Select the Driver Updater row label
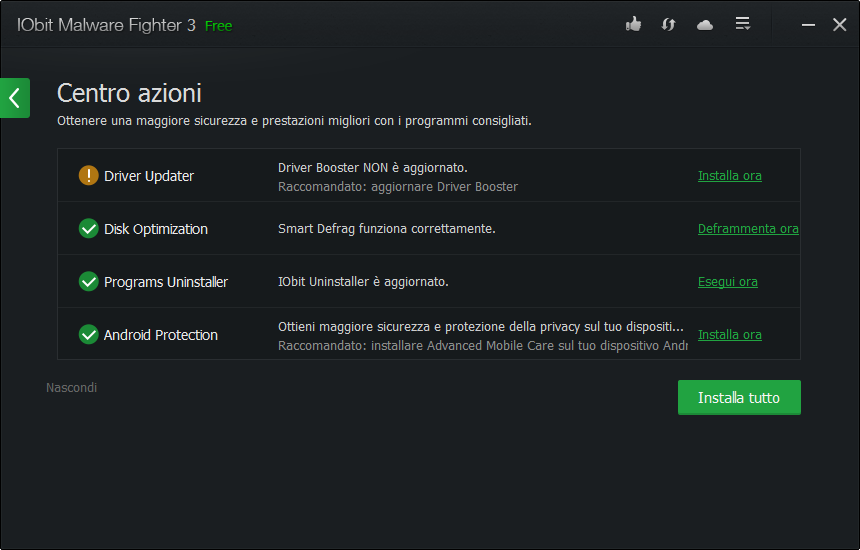This screenshot has height=550, width=860. [149, 176]
